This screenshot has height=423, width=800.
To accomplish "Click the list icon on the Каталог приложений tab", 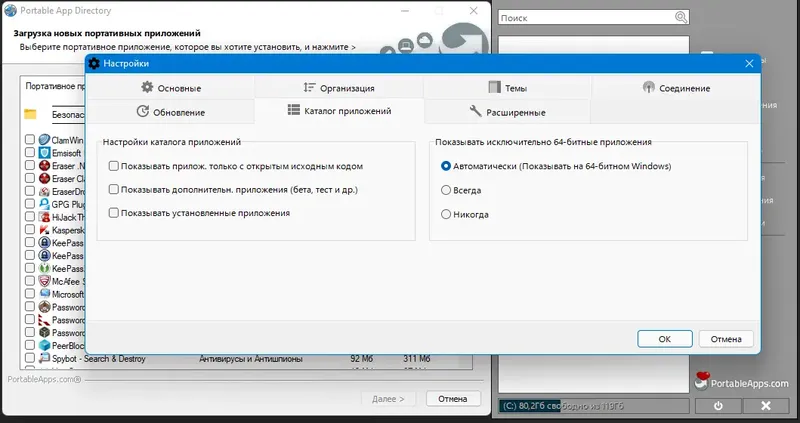I will tap(293, 110).
